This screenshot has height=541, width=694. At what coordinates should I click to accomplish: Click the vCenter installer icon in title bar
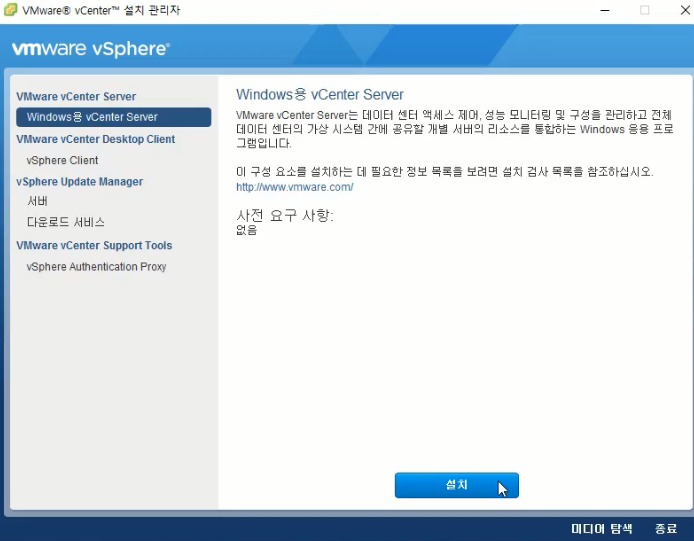pos(10,10)
